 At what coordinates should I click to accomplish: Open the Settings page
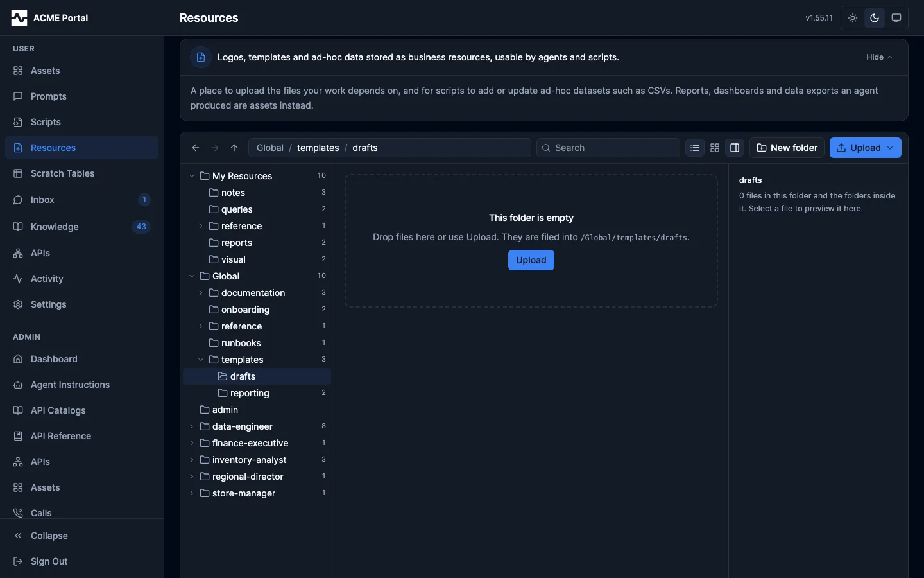pyautogui.click(x=81, y=304)
